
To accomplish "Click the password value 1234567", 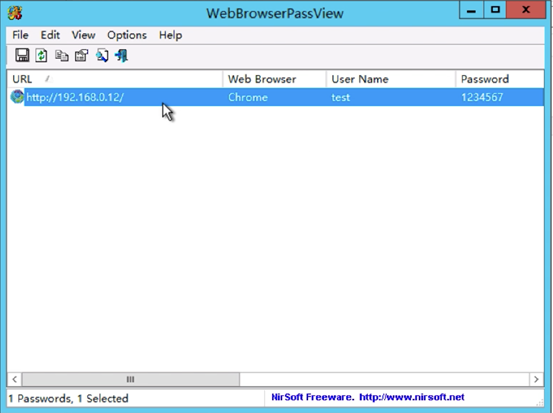I will tap(482, 97).
